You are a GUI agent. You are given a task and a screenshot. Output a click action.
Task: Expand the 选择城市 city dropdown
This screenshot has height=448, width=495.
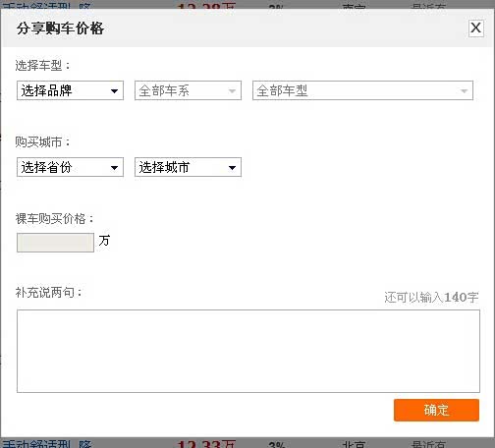point(188,167)
